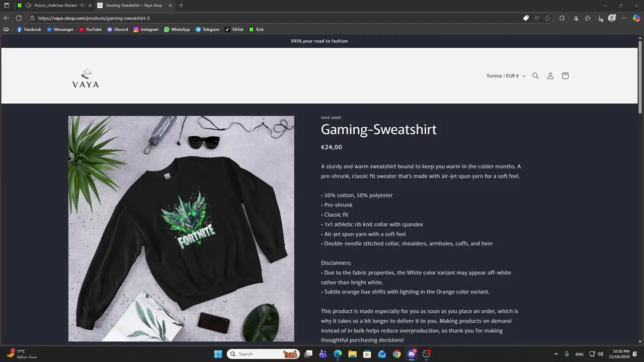This screenshot has height=362, width=644.
Task: Add page to favorites star icon
Action: point(547,18)
